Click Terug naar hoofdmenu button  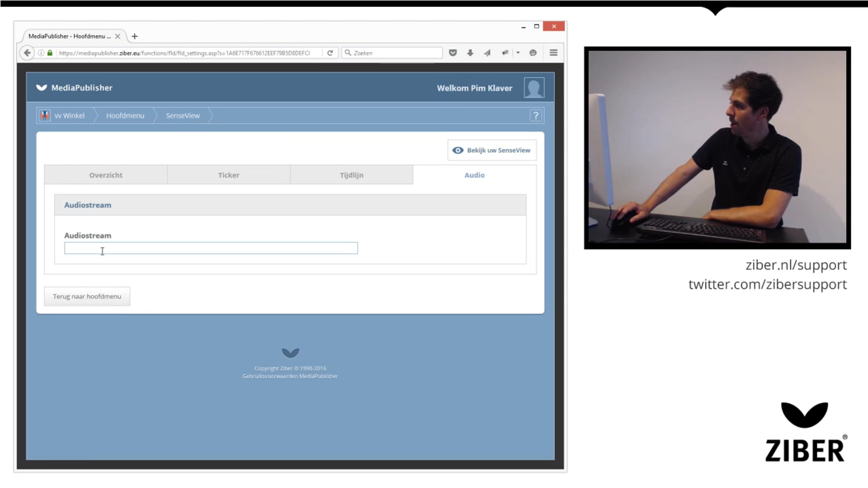click(87, 296)
